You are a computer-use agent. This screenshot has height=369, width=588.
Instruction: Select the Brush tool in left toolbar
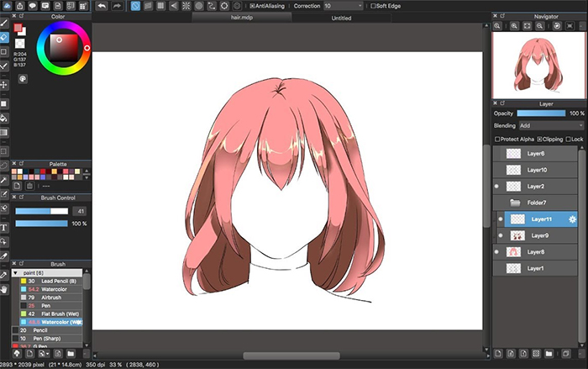point(4,23)
